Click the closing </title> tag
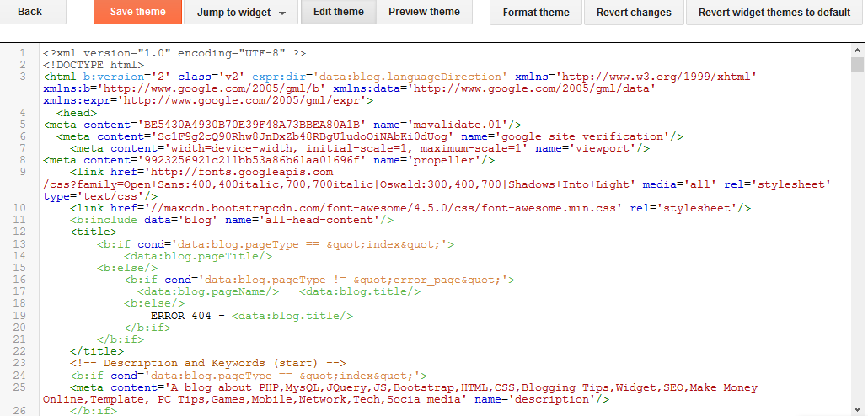Screen dimensions: 868x416 [x=97, y=351]
